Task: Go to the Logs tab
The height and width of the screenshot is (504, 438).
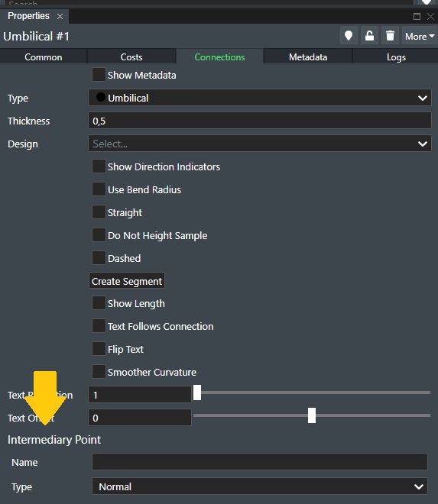Action: pos(396,57)
